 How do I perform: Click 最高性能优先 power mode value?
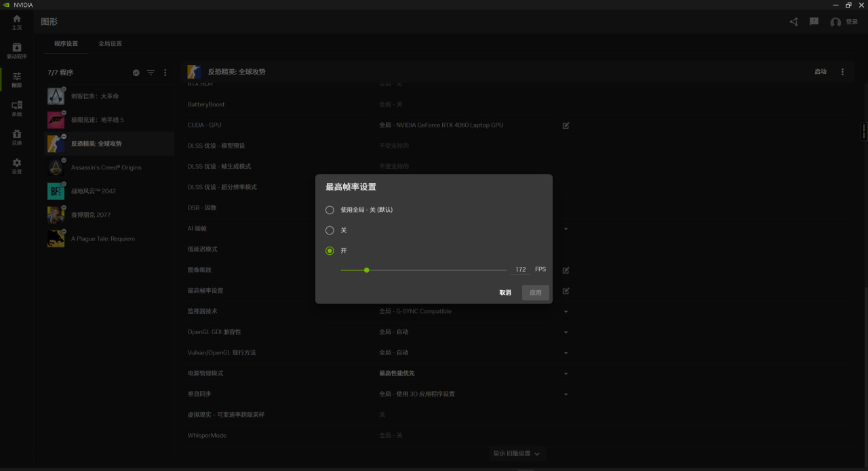(397, 373)
